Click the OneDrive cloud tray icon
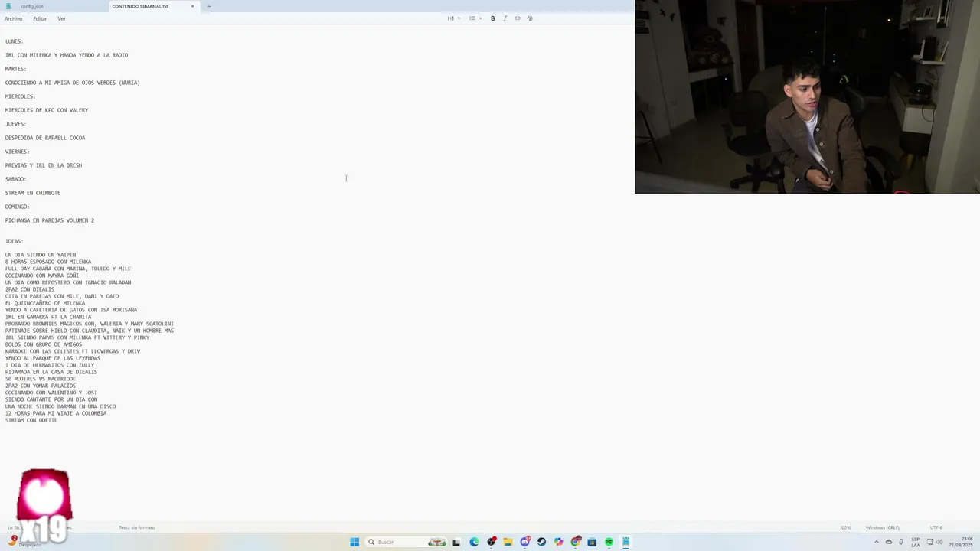980x551 pixels. (x=889, y=542)
